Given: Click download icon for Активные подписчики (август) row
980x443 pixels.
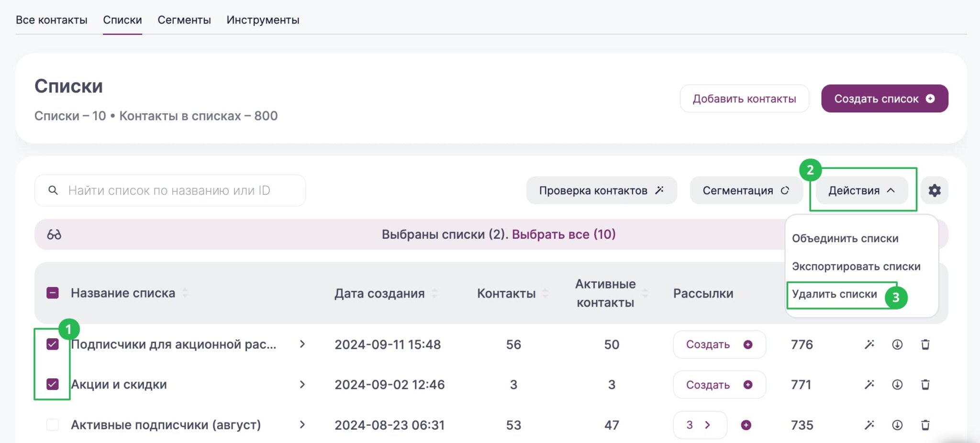Looking at the screenshot, I should pyautogui.click(x=897, y=425).
